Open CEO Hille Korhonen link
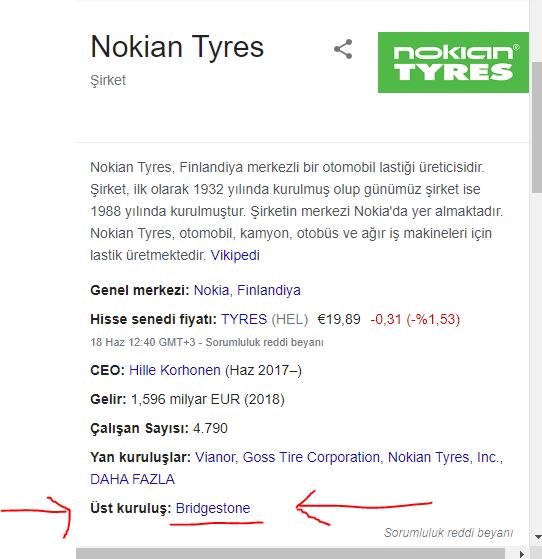This screenshot has width=542, height=559. (x=175, y=370)
